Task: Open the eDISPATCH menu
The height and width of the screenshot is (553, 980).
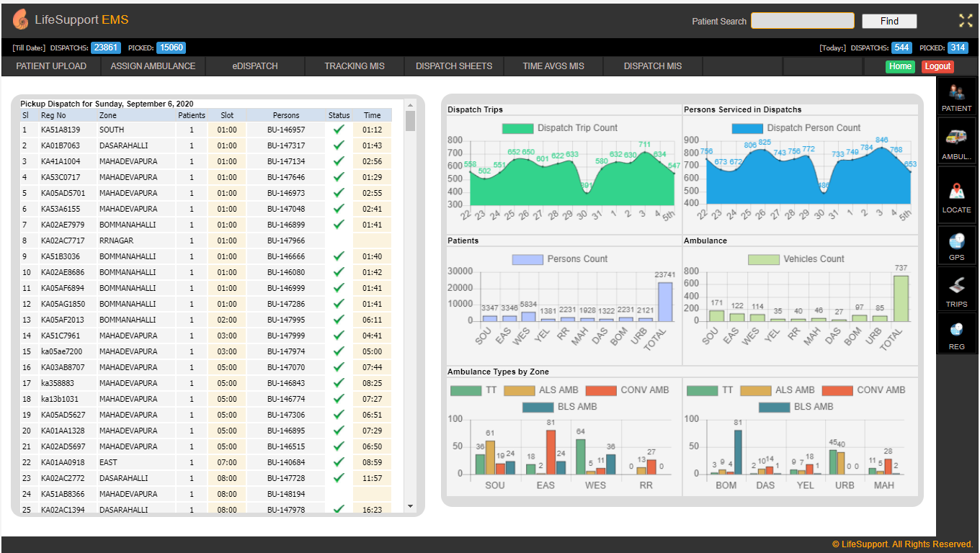Action: (x=255, y=66)
